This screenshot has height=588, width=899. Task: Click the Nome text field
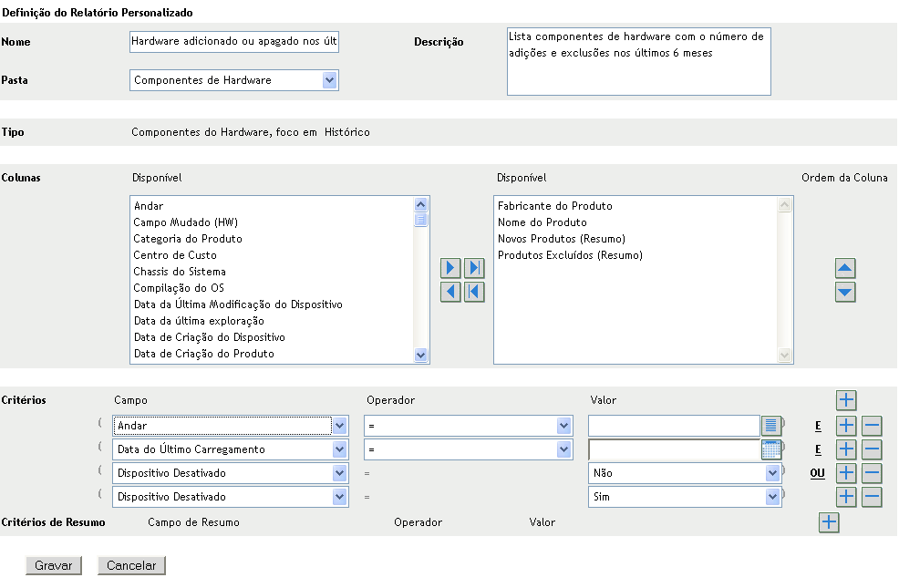pyautogui.click(x=234, y=42)
